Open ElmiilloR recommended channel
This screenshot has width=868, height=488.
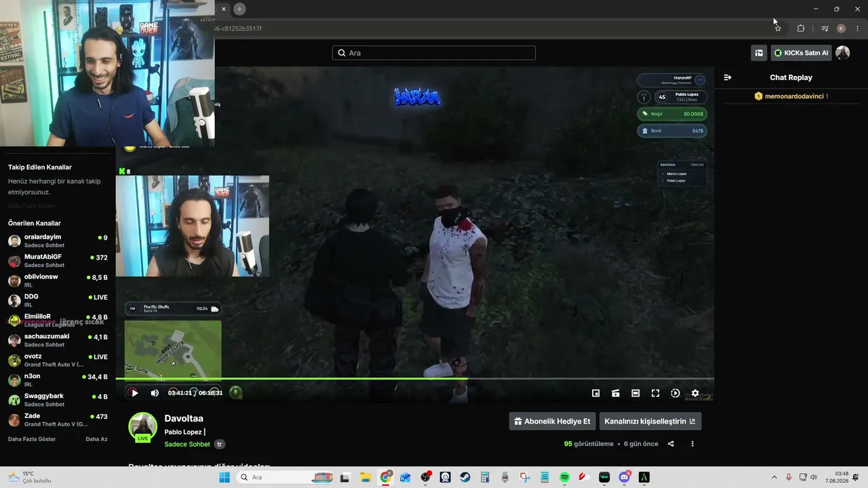coord(58,321)
